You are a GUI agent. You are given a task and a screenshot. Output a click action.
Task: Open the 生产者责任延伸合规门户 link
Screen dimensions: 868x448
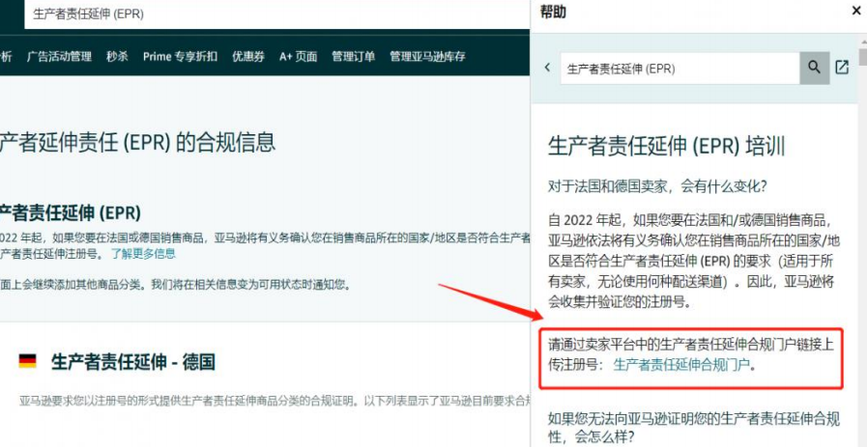(681, 365)
